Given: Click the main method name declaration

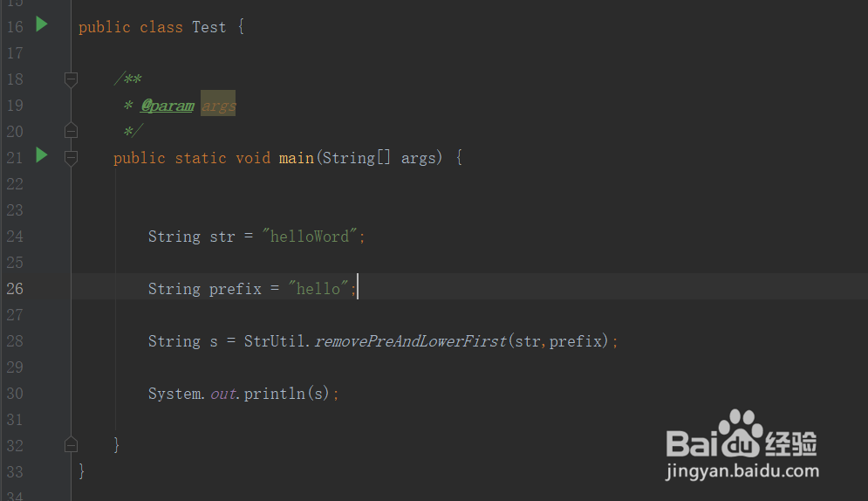Looking at the screenshot, I should pyautogui.click(x=296, y=158).
